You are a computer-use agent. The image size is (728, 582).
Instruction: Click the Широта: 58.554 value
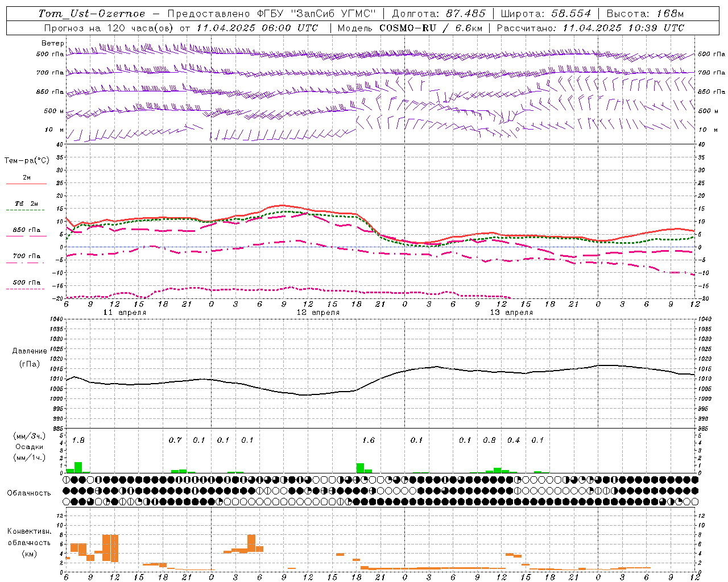(x=546, y=14)
